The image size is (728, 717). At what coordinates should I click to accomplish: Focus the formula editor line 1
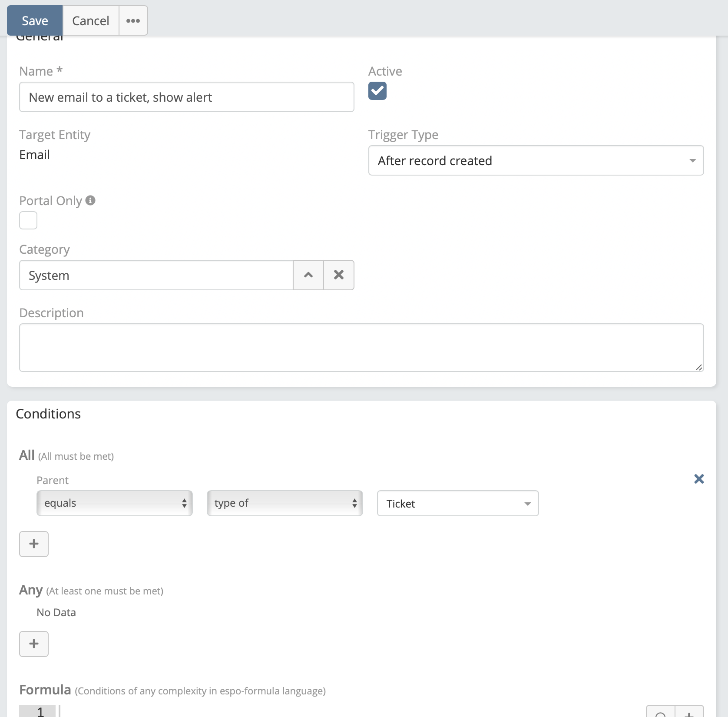click(x=304, y=711)
